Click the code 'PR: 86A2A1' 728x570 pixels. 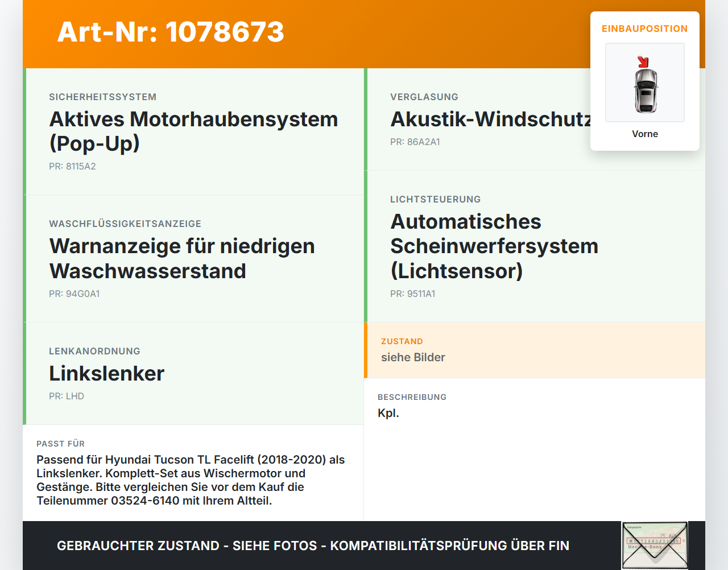[415, 142]
